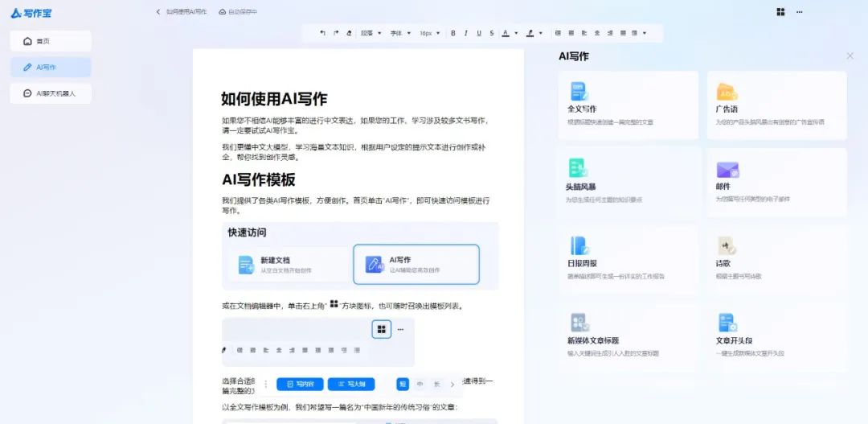Image resolution: width=868 pixels, height=424 pixels.
Task: Open the 新媒体文章标题 template card
Action: (x=628, y=335)
